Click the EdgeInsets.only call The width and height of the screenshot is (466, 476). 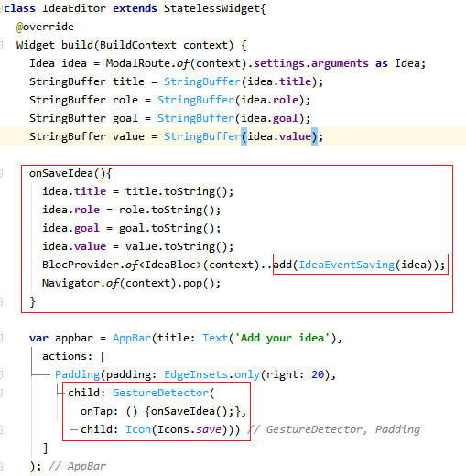[x=211, y=374]
